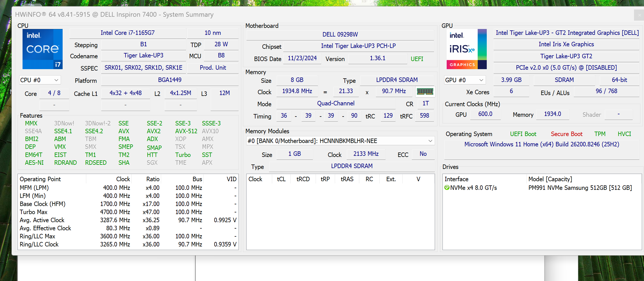Screen dimensions: 644x281
Task: Click the GPU bus width 64-bit
Action: 619,80
